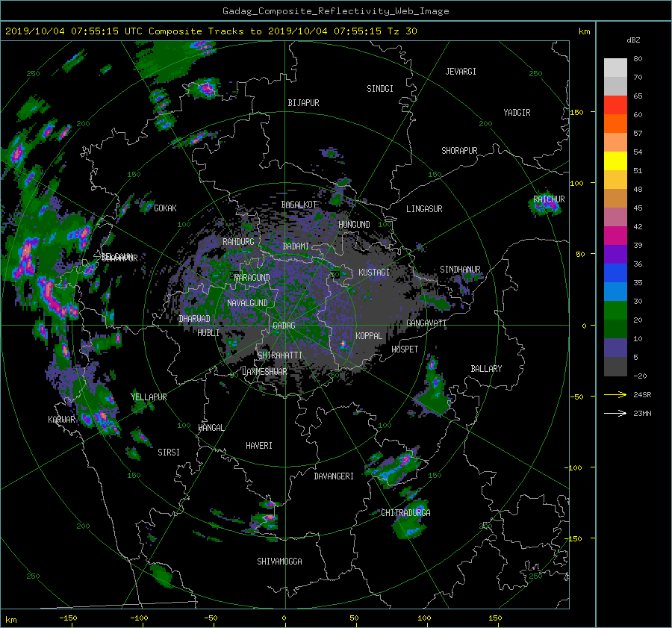Click the BADAMI city label
Viewport: 672px width, 628px height.
[x=296, y=246]
